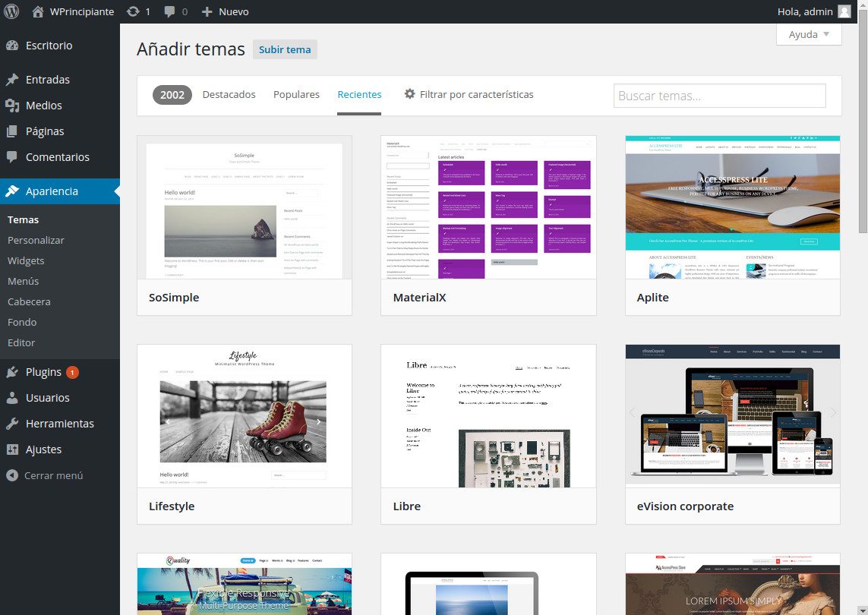Viewport: 868px width, 615px height.
Task: Open the Libre theme thumbnail
Action: [x=488, y=416]
